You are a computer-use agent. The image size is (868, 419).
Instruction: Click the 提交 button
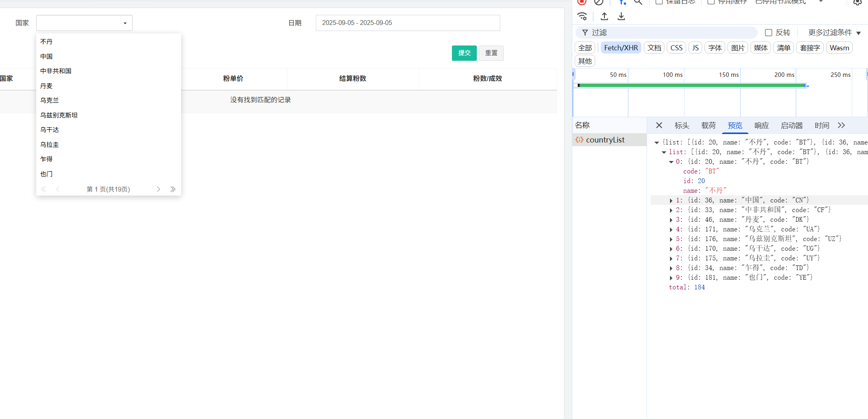464,53
